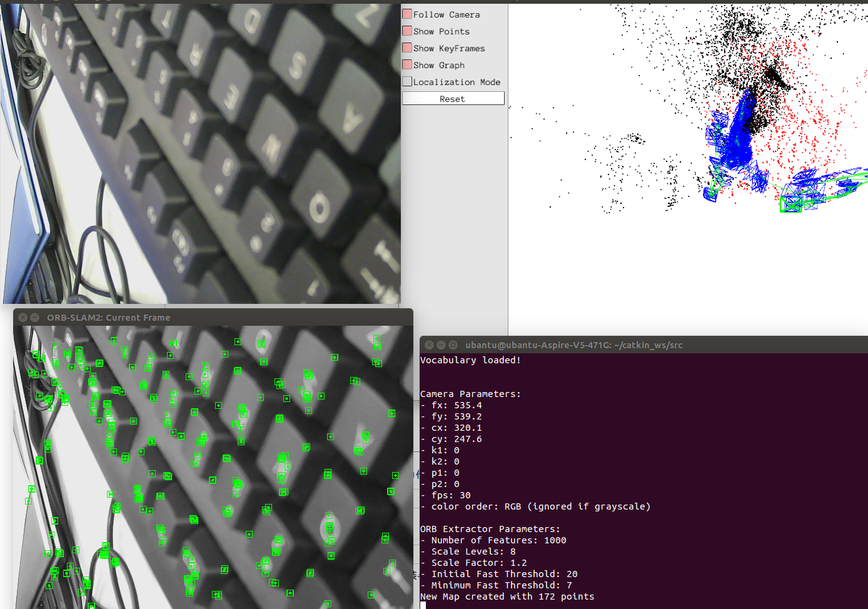
Task: Click the 'Vocabulary loaded!' terminal line
Action: [x=470, y=360]
